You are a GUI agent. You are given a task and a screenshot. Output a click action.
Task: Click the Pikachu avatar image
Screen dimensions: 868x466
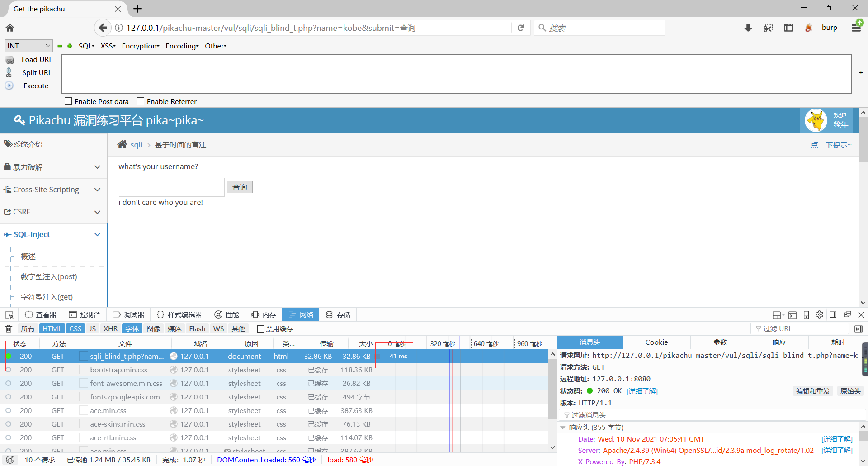click(816, 121)
